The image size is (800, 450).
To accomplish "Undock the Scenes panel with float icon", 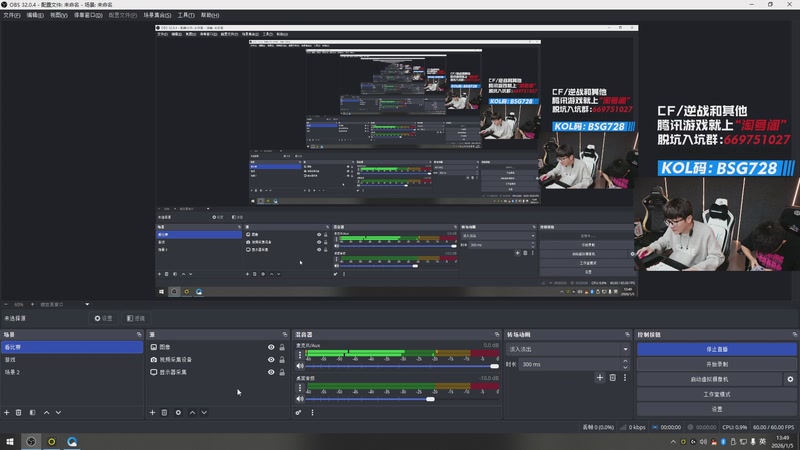I will [x=139, y=335].
